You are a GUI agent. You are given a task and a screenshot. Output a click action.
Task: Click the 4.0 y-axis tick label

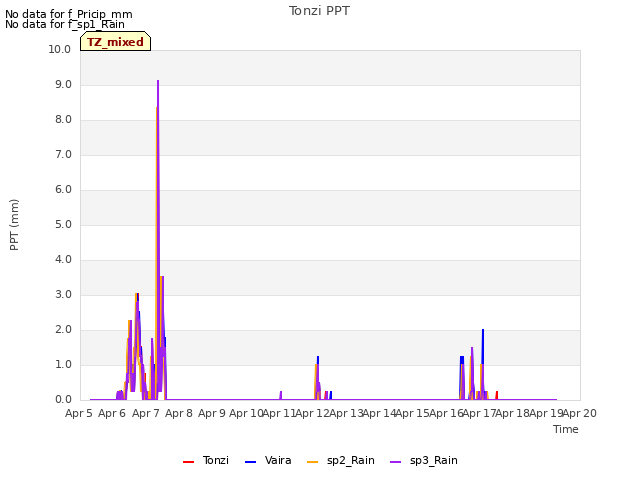(63, 260)
